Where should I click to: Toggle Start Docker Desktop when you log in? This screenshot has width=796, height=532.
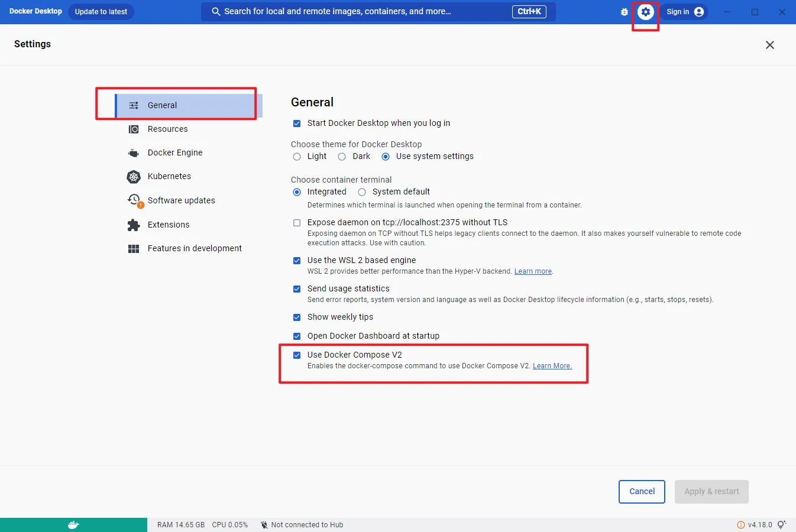(x=297, y=124)
